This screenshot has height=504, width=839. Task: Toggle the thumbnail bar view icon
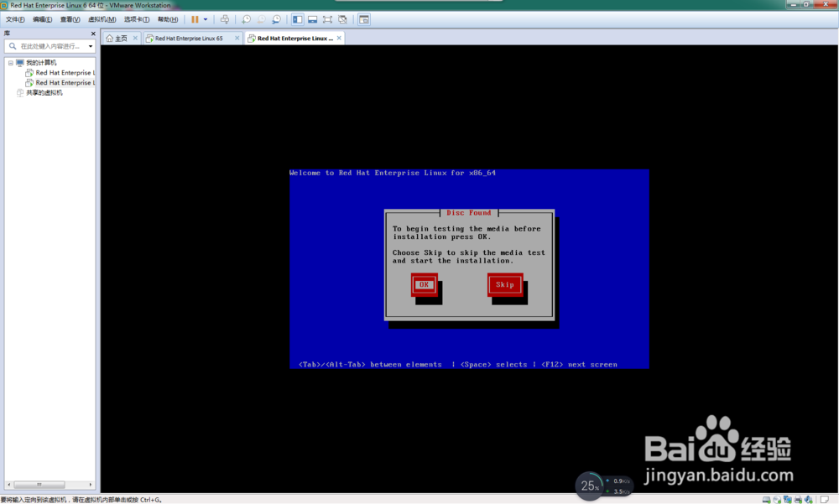[312, 19]
